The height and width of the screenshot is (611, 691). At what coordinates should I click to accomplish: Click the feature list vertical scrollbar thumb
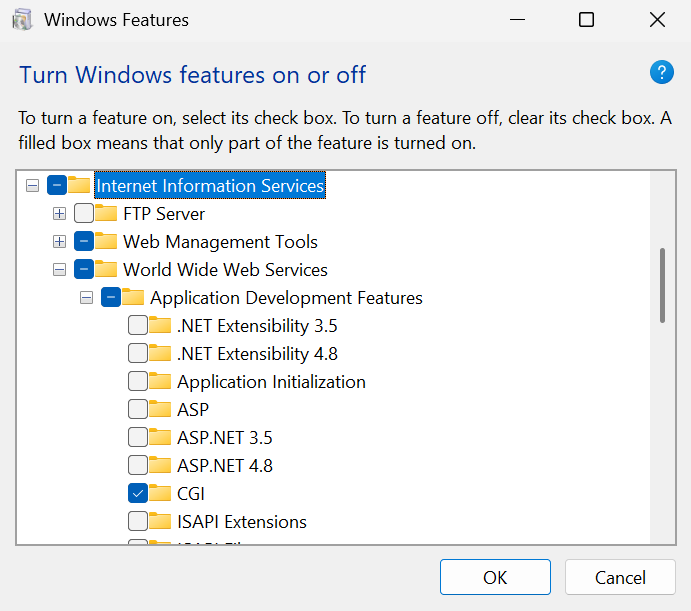click(662, 285)
